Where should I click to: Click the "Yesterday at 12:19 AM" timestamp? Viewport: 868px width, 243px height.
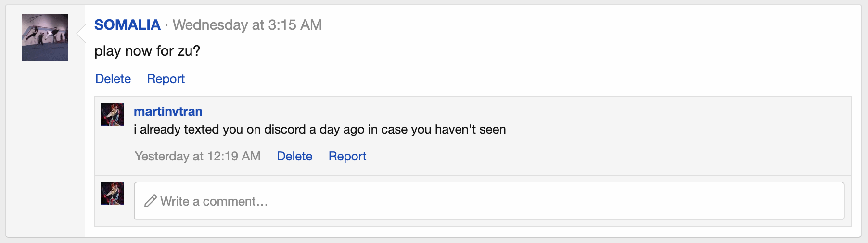197,156
